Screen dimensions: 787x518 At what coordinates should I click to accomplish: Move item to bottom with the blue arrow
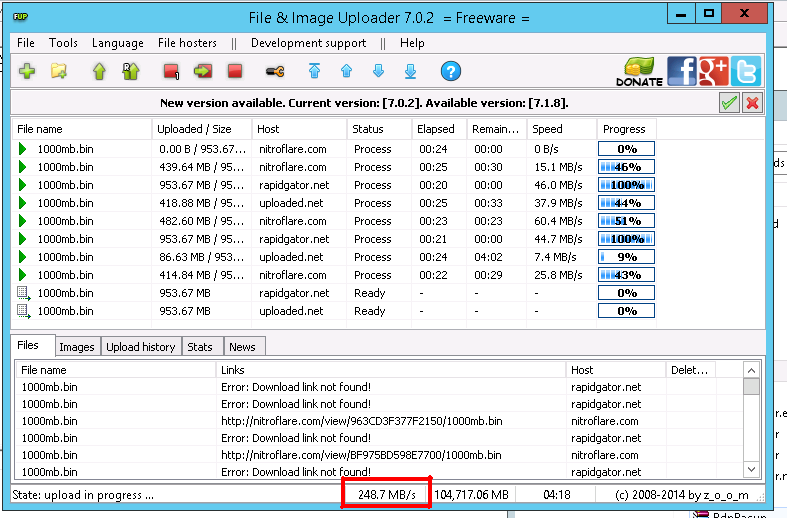point(411,71)
